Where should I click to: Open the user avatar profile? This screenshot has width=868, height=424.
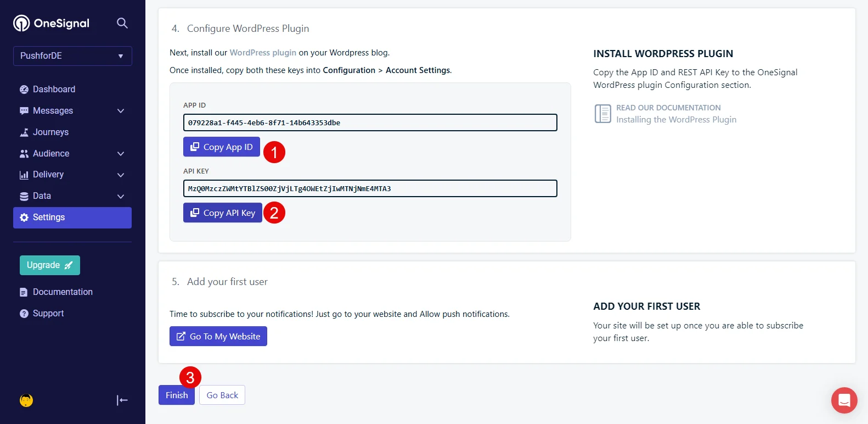coord(26,400)
